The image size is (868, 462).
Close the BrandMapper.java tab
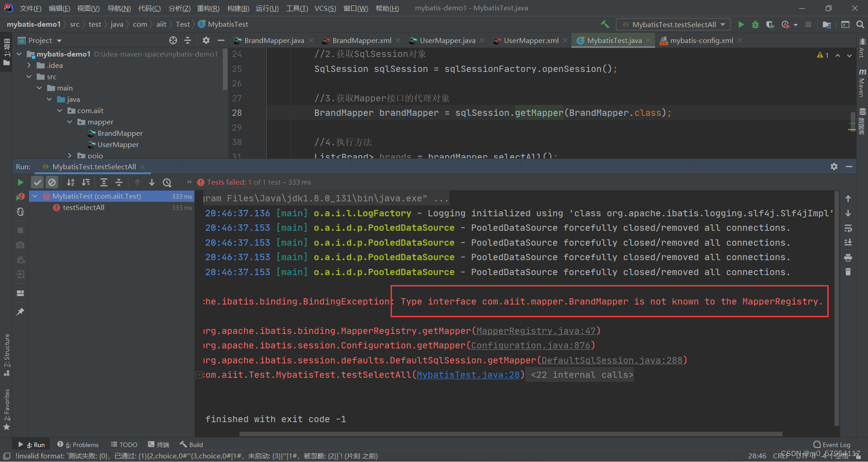pos(311,40)
